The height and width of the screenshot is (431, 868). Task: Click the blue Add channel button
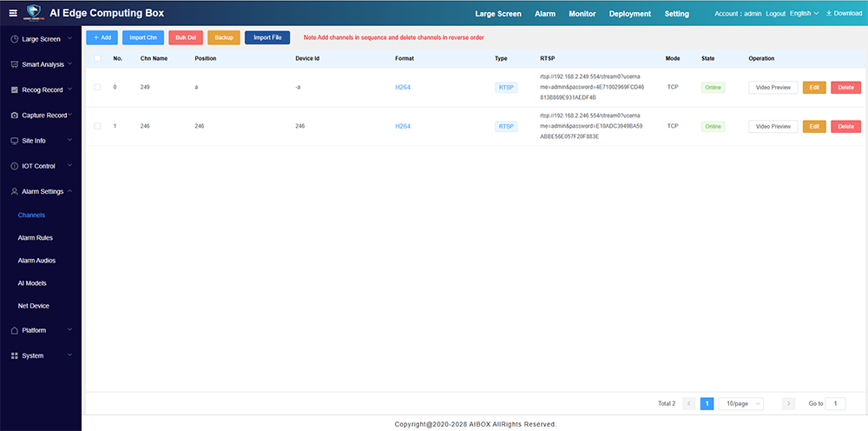tap(102, 37)
